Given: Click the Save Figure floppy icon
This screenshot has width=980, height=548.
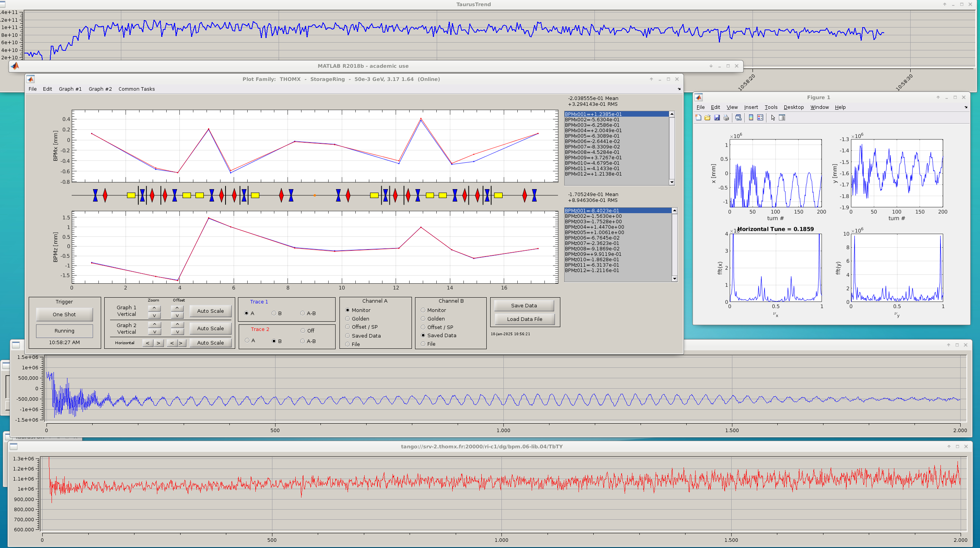Looking at the screenshot, I should (717, 118).
